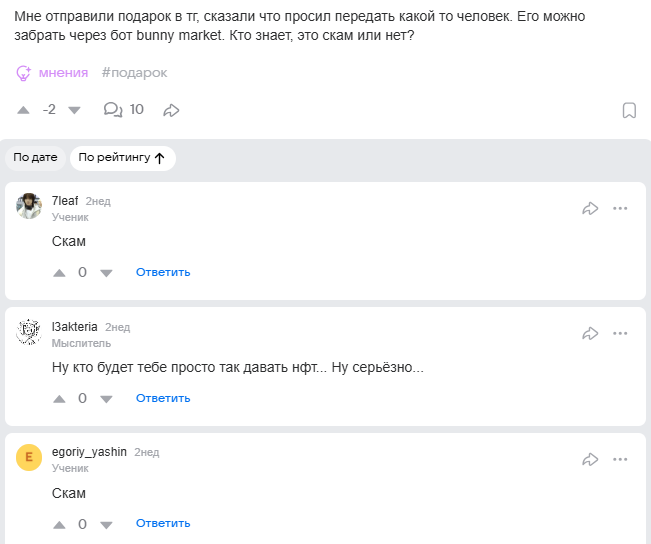Downvote the question with the down arrow
Screen dimensions: 651x544
pyautogui.click(x=74, y=110)
